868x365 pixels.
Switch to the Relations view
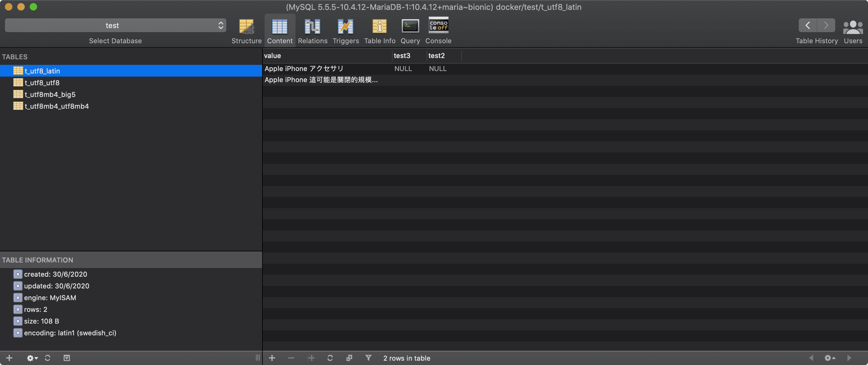[x=312, y=30]
